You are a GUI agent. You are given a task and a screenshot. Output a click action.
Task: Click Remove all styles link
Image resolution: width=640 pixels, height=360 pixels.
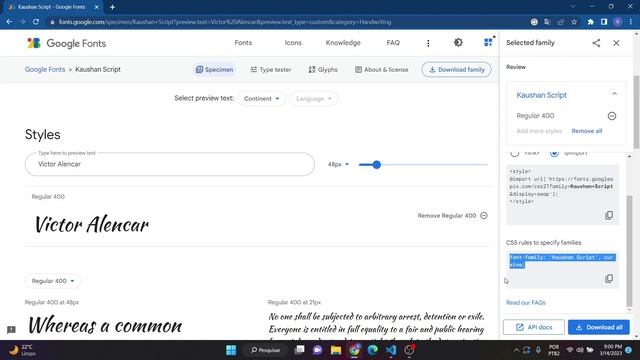click(587, 131)
